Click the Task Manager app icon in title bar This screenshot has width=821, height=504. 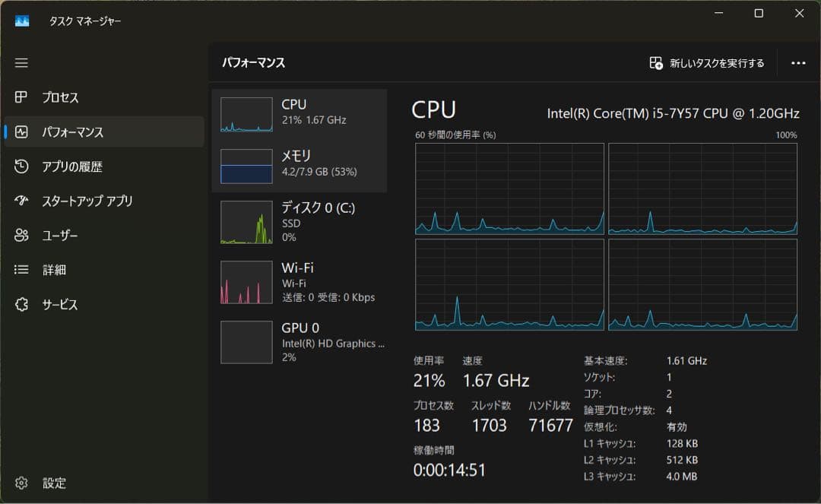(x=22, y=21)
